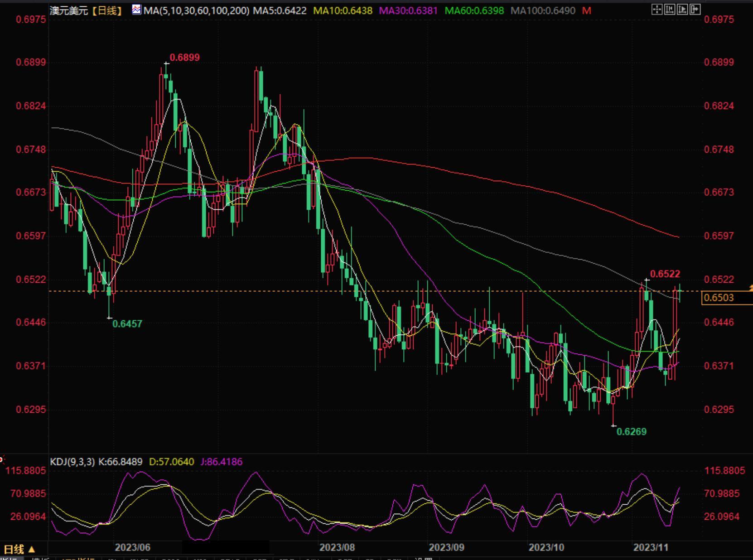This screenshot has width=753, height=560.
Task: Toggle the crosshair cursor icon
Action: (x=656, y=10)
